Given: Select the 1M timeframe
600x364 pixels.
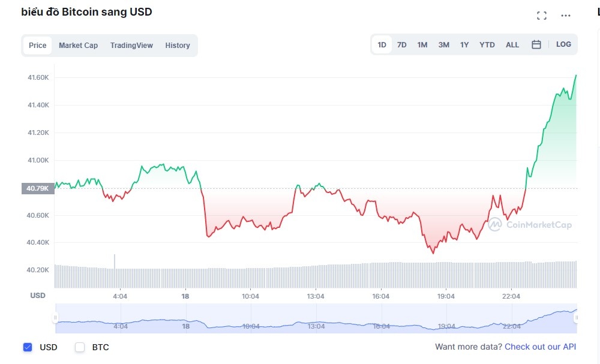Looking at the screenshot, I should [422, 44].
